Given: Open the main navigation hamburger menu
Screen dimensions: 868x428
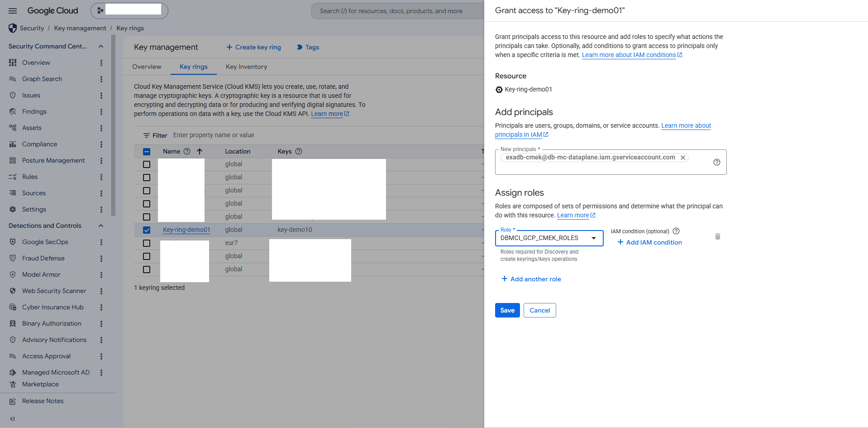Looking at the screenshot, I should (x=13, y=10).
